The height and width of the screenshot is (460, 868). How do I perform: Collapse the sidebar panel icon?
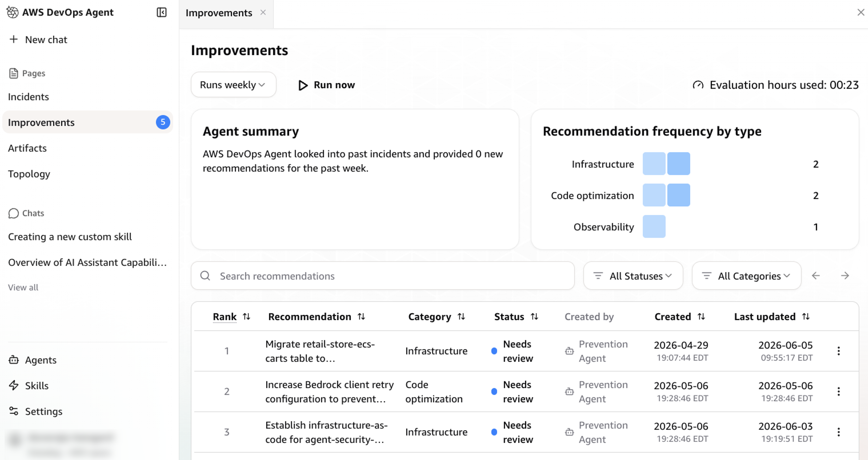click(x=161, y=12)
